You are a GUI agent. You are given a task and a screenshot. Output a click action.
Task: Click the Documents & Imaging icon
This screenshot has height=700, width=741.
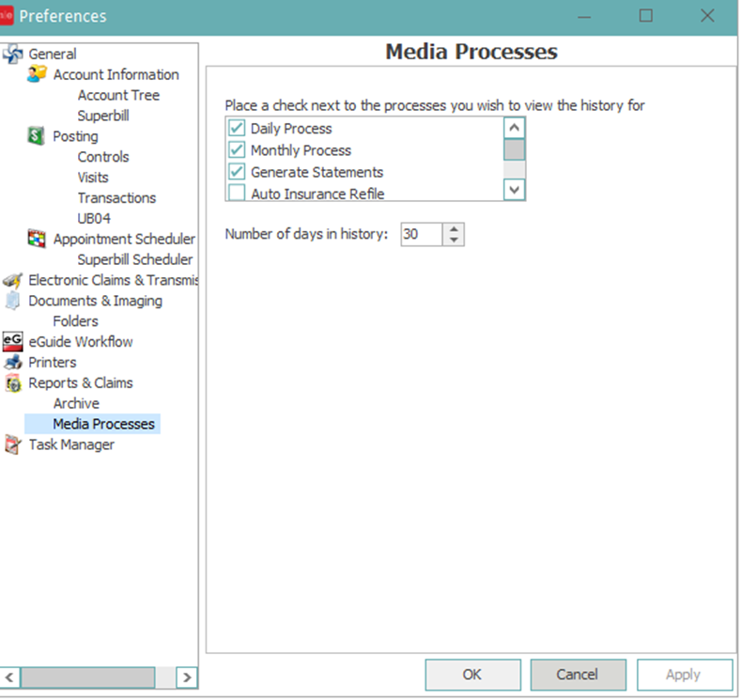tap(13, 301)
